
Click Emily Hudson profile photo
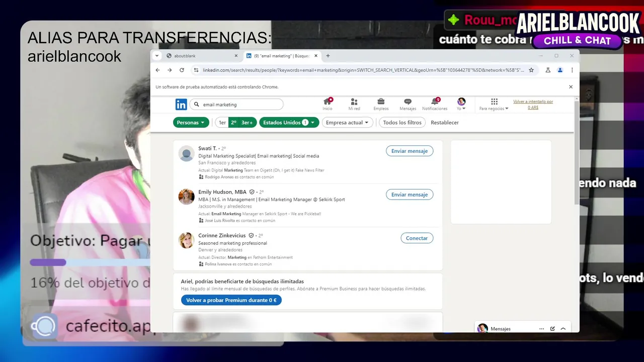pos(186,197)
